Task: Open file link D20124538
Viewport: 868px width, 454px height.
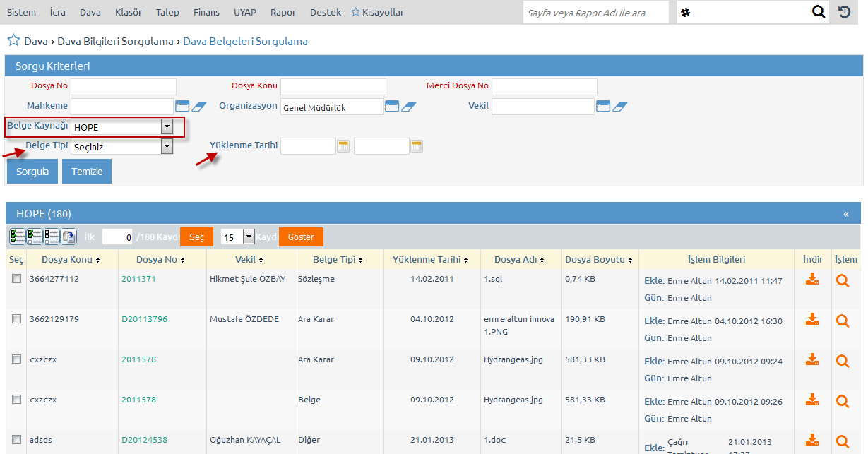Action: click(x=145, y=440)
